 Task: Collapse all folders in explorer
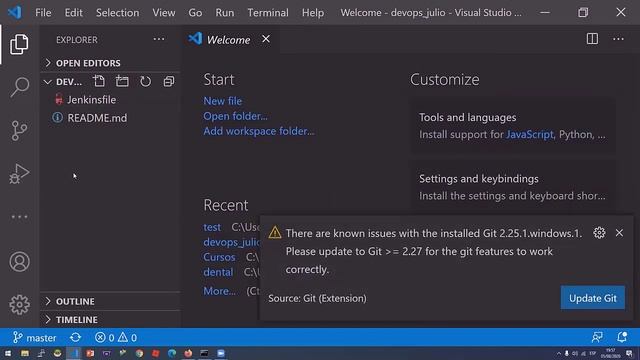[169, 81]
